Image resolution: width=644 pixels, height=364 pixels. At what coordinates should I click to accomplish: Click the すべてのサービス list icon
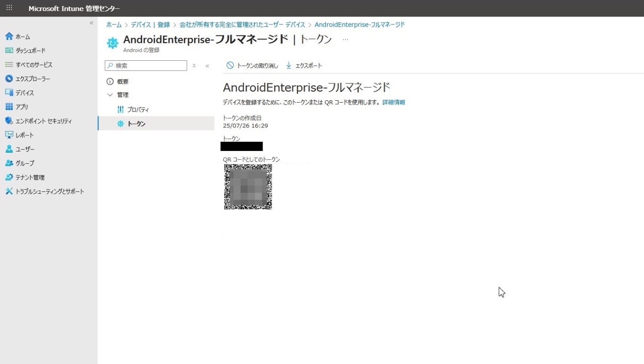click(9, 65)
